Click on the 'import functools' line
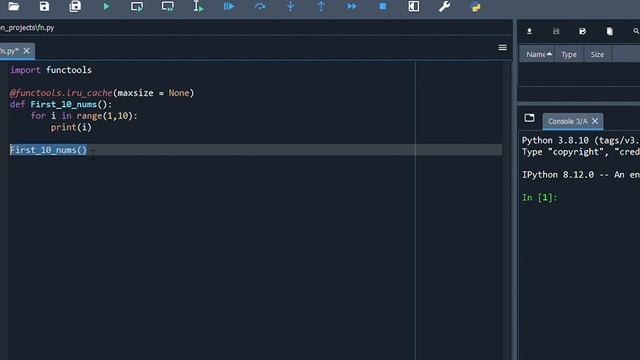The height and width of the screenshot is (360, 640). 51,70
